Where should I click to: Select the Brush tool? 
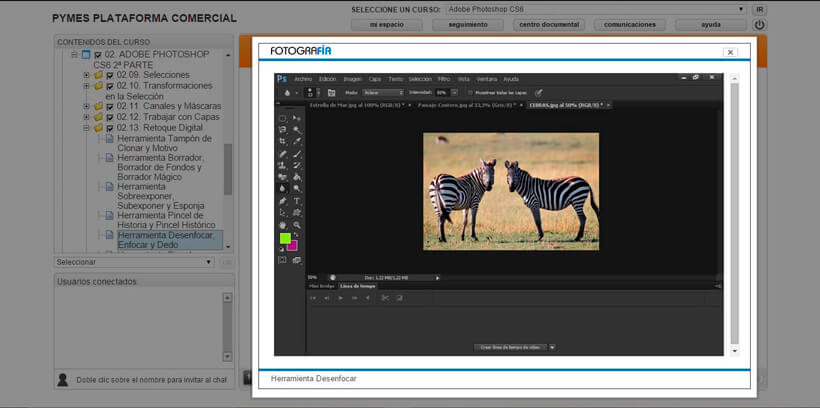click(297, 154)
